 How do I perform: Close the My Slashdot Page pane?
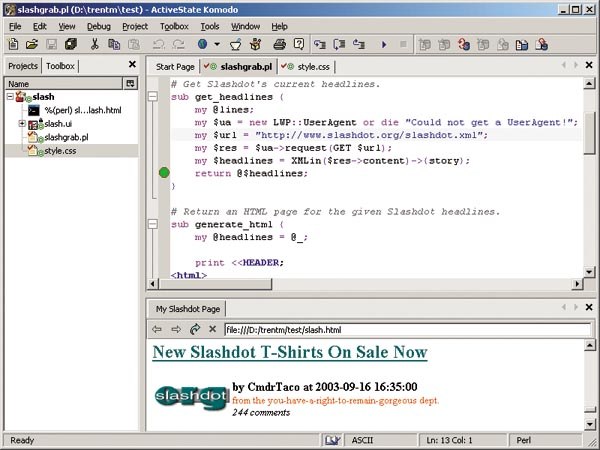pos(589,307)
